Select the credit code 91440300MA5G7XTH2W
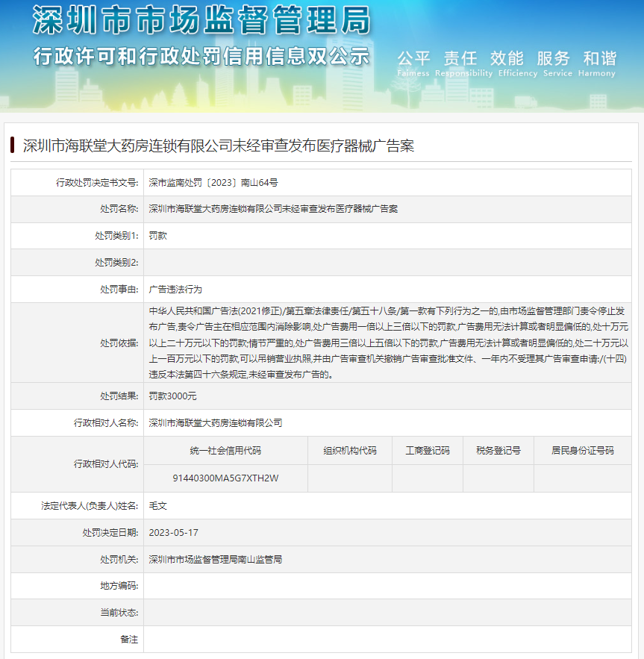This screenshot has height=659, width=644. [225, 478]
